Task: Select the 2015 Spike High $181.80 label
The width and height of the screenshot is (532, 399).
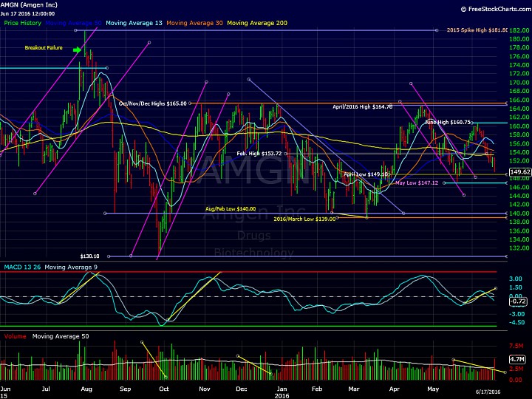Action: 477,30
